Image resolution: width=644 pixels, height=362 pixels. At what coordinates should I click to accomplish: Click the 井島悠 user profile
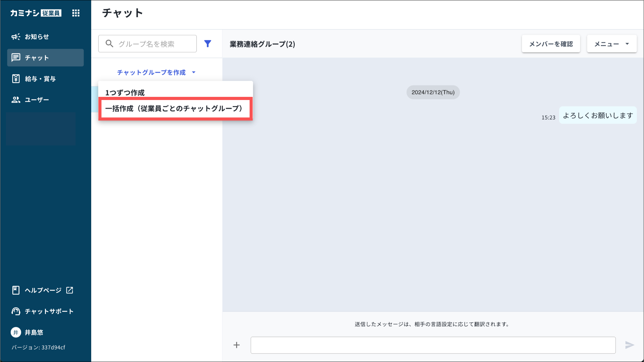(x=33, y=332)
